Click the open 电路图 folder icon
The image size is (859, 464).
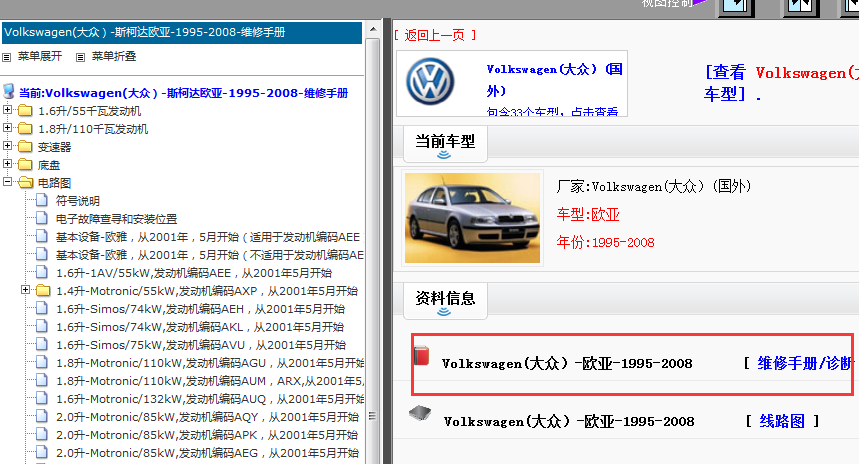[25, 183]
